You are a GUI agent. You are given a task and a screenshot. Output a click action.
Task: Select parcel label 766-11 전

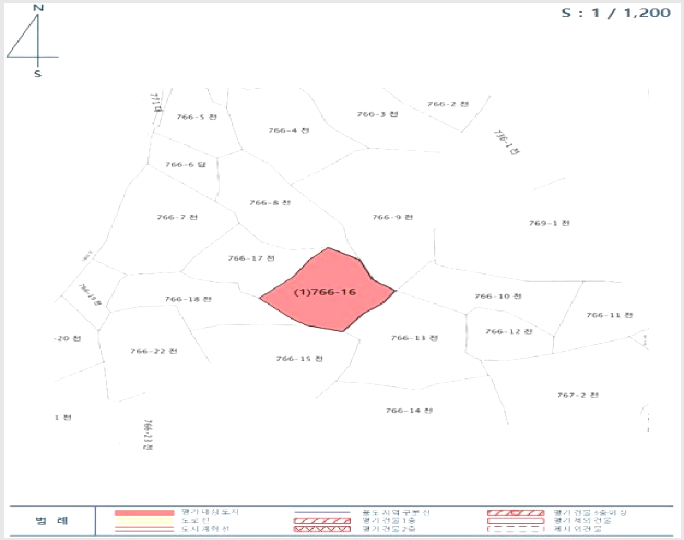(609, 315)
